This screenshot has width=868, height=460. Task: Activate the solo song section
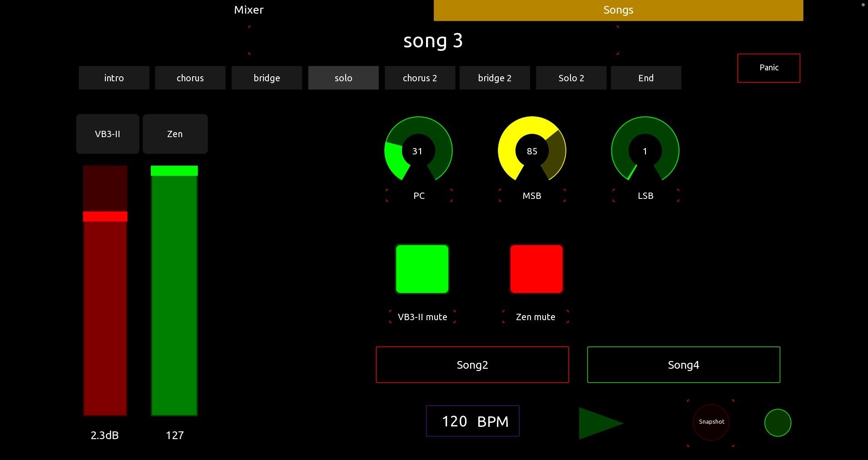(343, 78)
